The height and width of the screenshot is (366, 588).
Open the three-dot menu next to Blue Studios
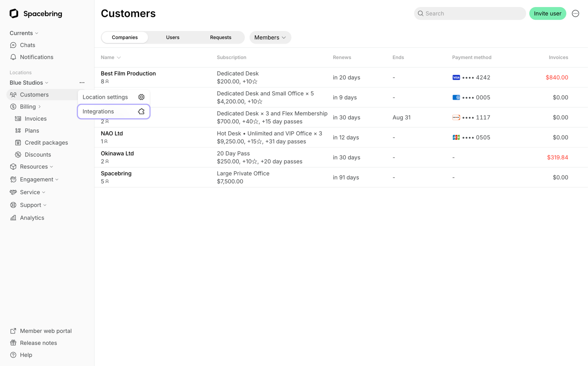point(82,83)
